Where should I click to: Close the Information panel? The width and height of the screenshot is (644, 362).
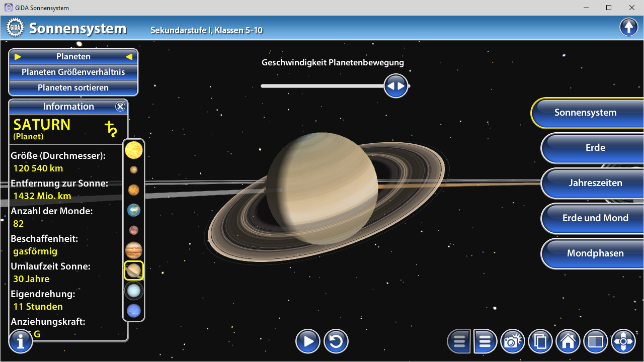[x=120, y=107]
